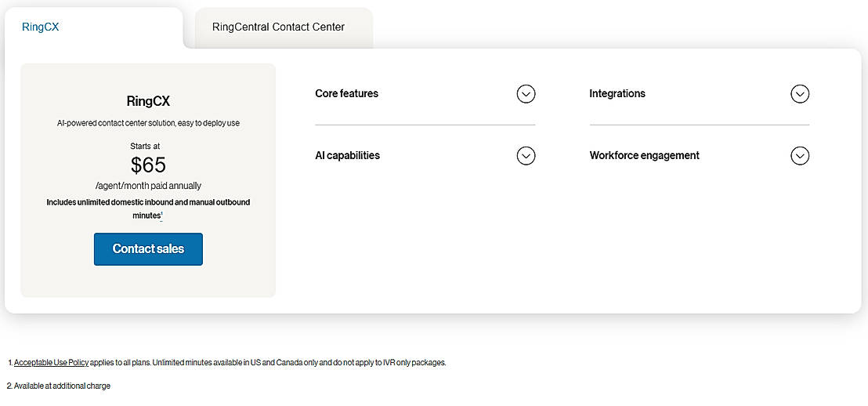Click the Workforce engagement circular chevron icon
Image resolution: width=868 pixels, height=406 pixels.
coord(799,156)
